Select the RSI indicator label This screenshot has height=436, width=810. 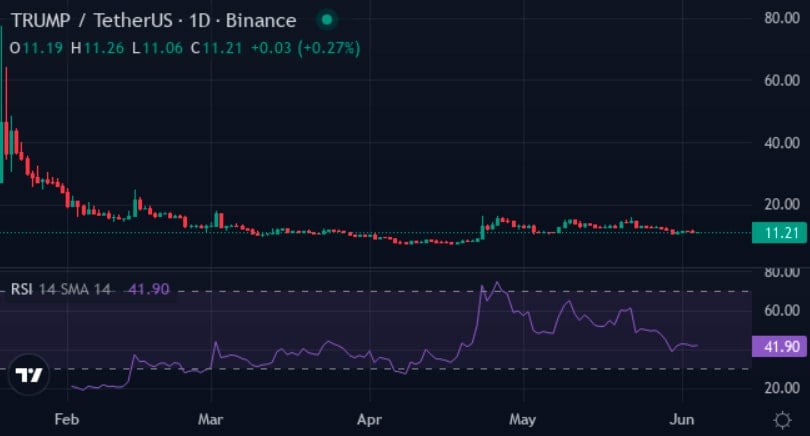pyautogui.click(x=22, y=289)
